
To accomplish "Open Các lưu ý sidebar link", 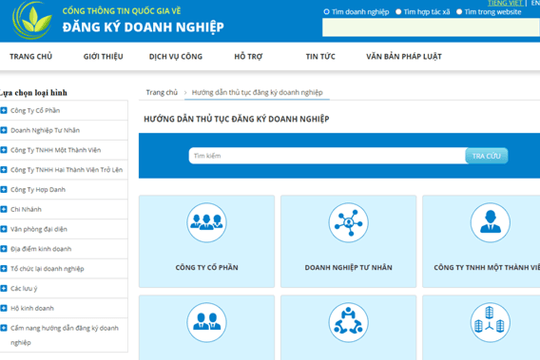I will coord(24,288).
